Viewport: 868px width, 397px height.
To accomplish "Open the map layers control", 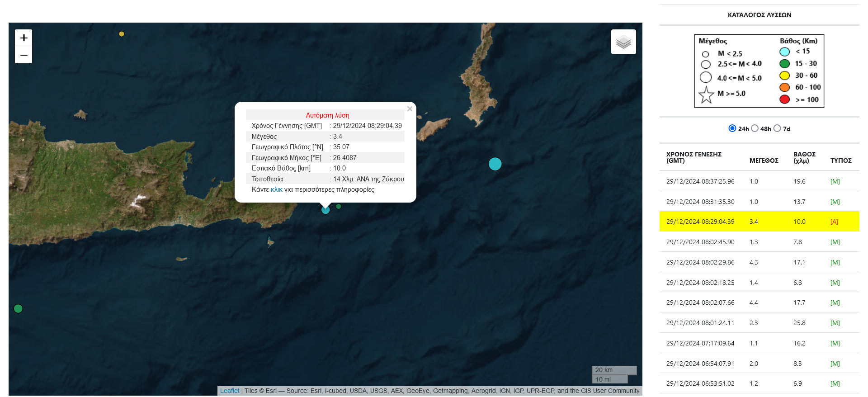I will pos(623,42).
